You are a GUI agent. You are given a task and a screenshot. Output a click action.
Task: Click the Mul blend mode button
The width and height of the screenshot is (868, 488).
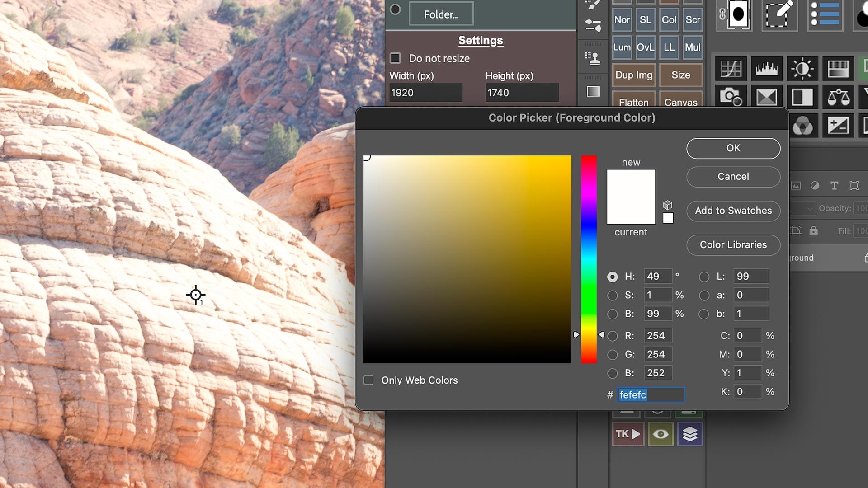coord(693,47)
